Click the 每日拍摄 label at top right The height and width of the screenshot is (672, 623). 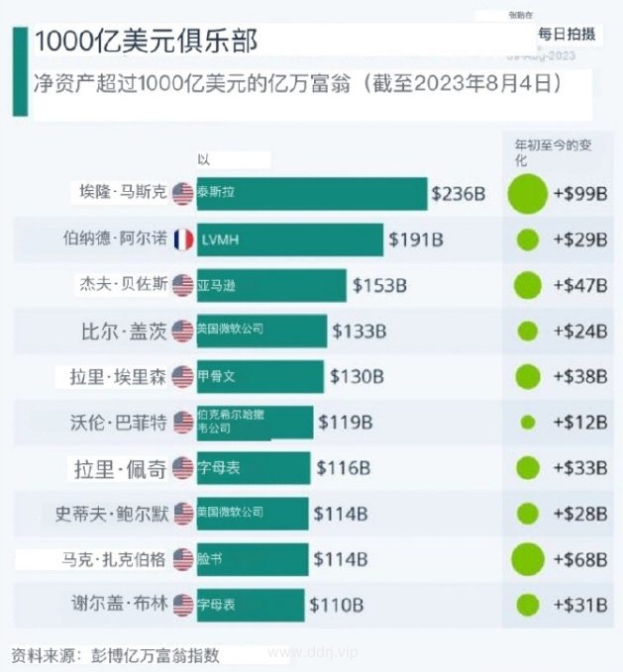(x=567, y=35)
